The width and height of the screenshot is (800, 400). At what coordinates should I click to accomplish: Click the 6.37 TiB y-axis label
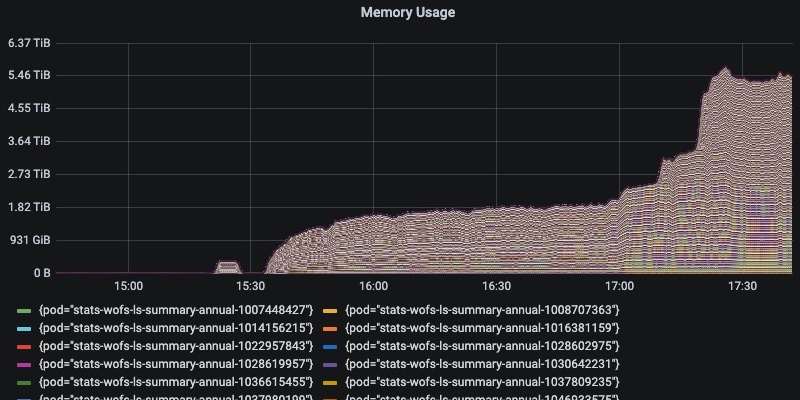29,43
